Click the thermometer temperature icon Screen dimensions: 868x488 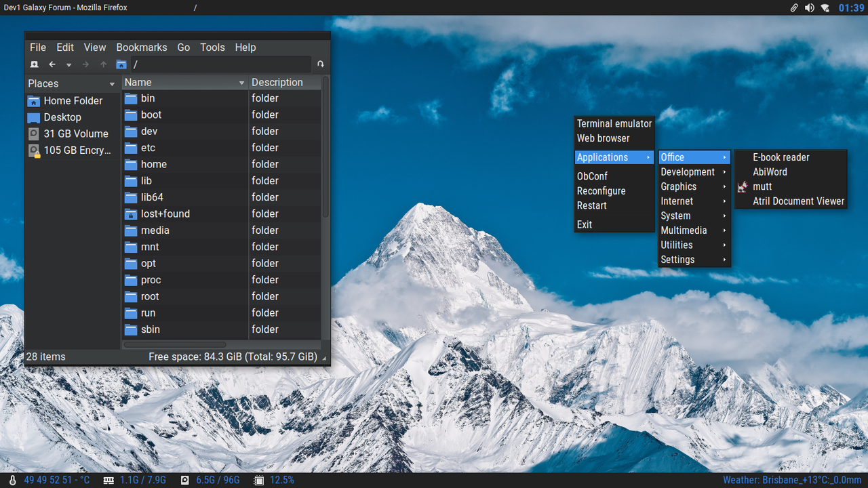click(x=12, y=480)
